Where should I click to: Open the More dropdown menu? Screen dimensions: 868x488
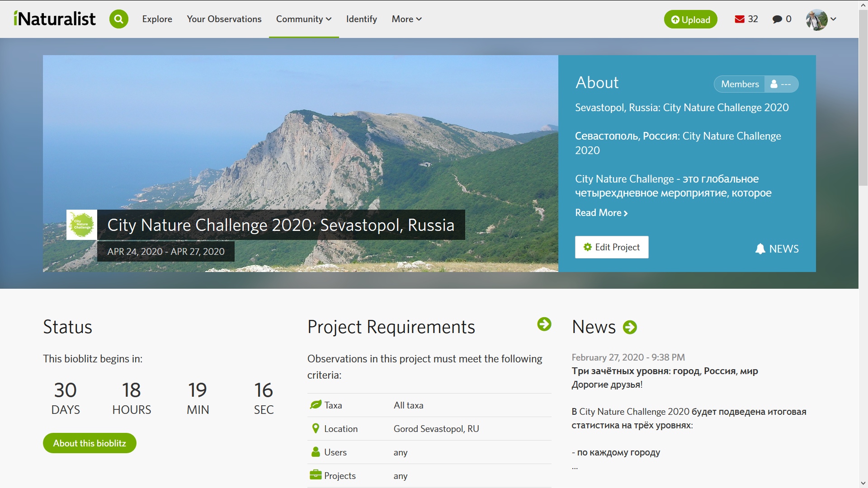tap(407, 19)
